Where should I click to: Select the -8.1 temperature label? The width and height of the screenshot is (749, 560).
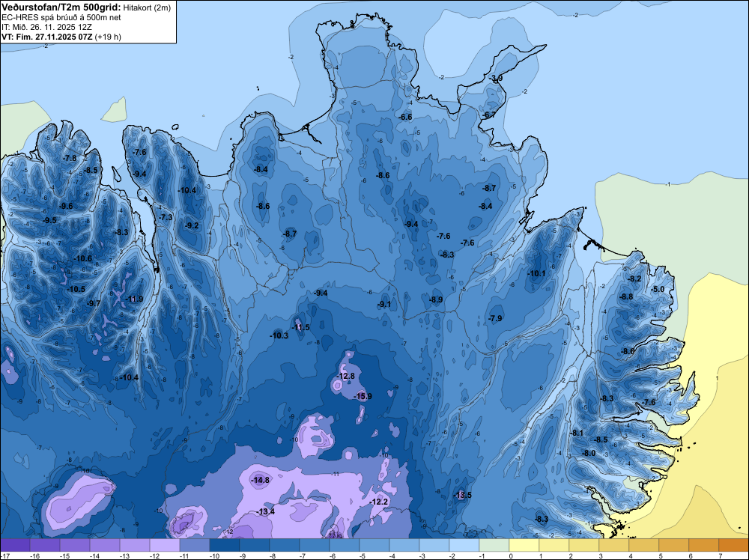pyautogui.click(x=577, y=433)
